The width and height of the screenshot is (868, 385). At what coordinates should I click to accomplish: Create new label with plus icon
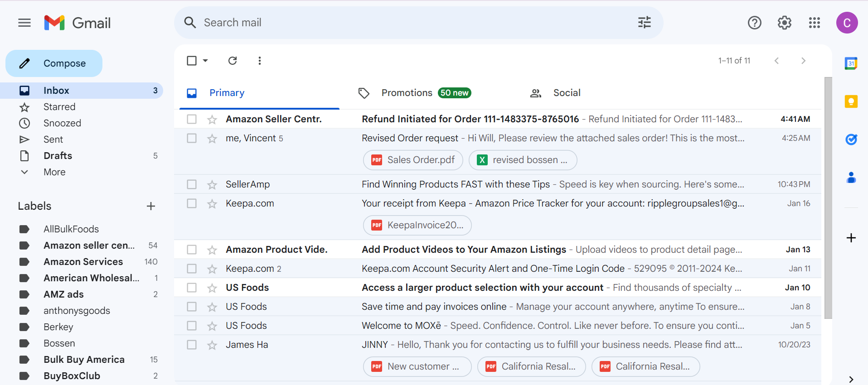(151, 206)
